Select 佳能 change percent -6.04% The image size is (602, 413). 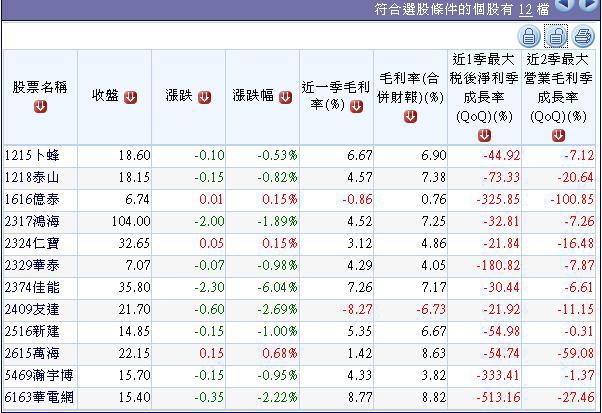(277, 287)
